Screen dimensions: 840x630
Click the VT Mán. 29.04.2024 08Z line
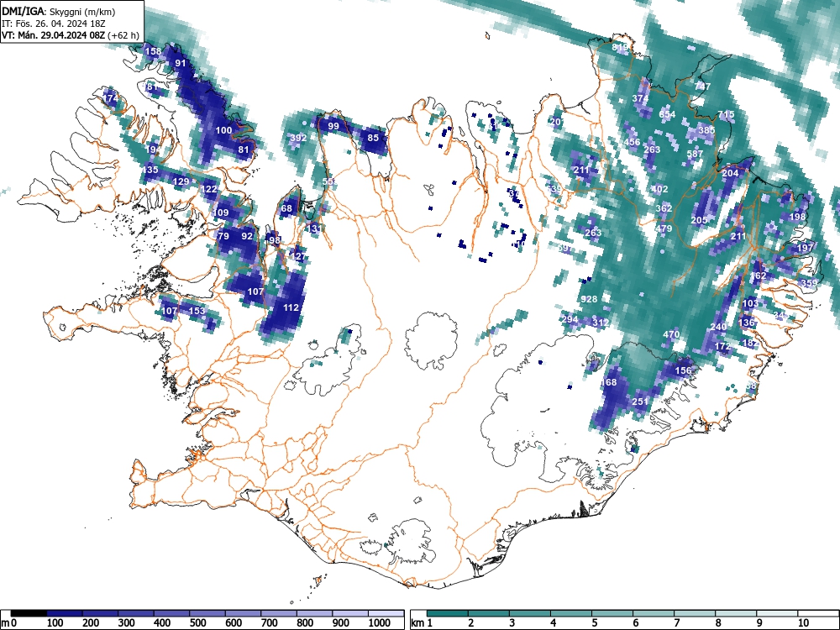71,35
